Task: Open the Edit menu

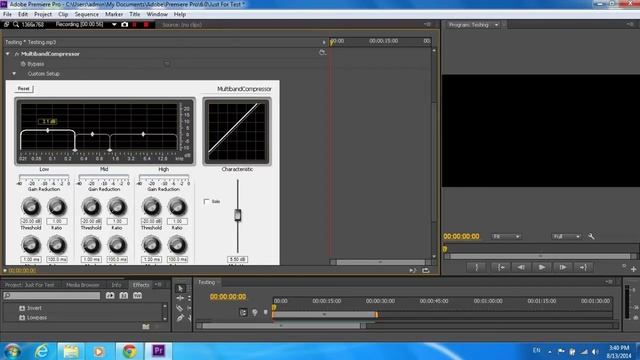Action: (23, 14)
